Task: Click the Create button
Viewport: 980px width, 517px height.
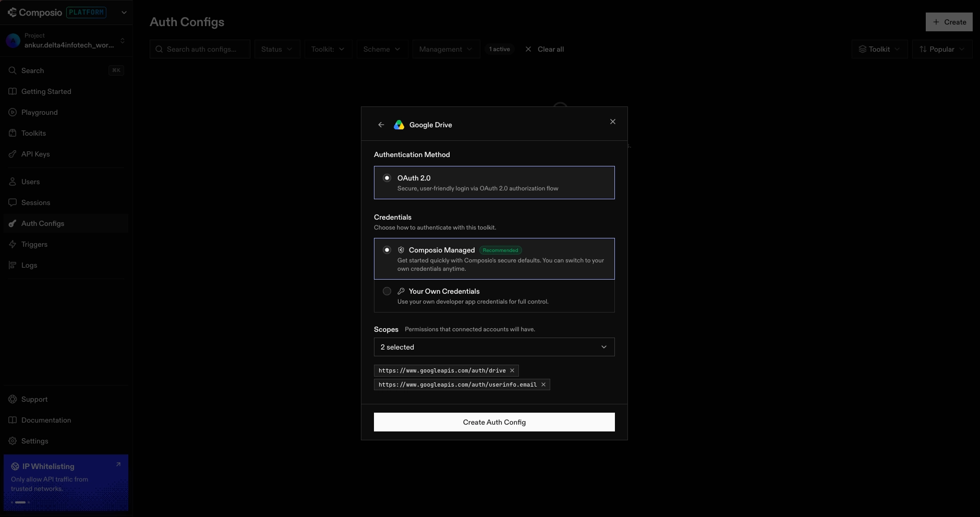Action: coord(949,22)
